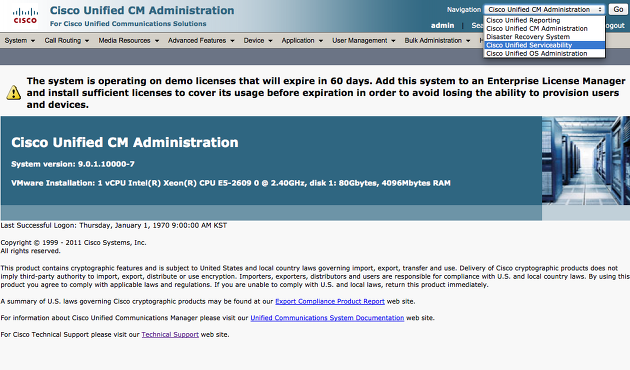Click the data center thumbnail image
This screenshot has width=630, height=370.
586,161
